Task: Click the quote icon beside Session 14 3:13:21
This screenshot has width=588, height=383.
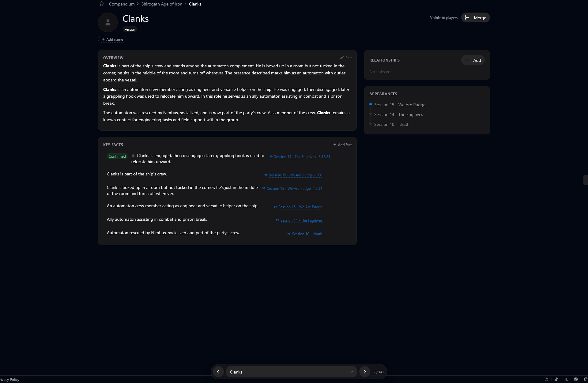Action: click(x=271, y=157)
